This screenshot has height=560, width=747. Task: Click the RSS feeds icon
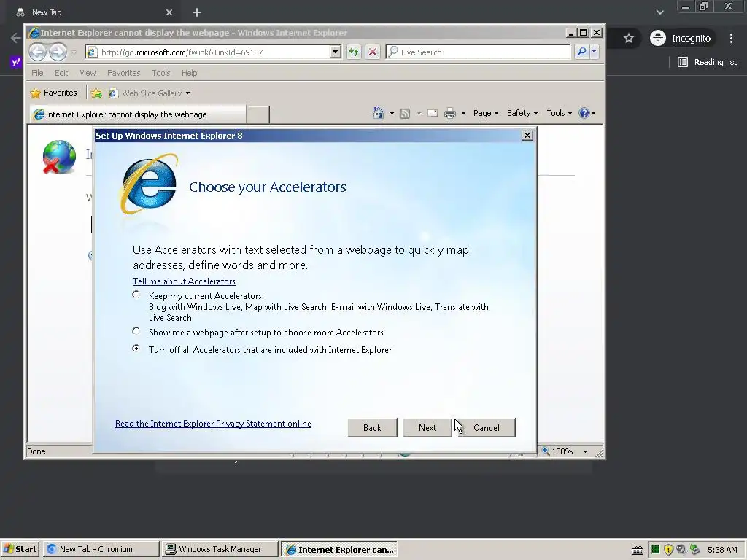pyautogui.click(x=404, y=113)
